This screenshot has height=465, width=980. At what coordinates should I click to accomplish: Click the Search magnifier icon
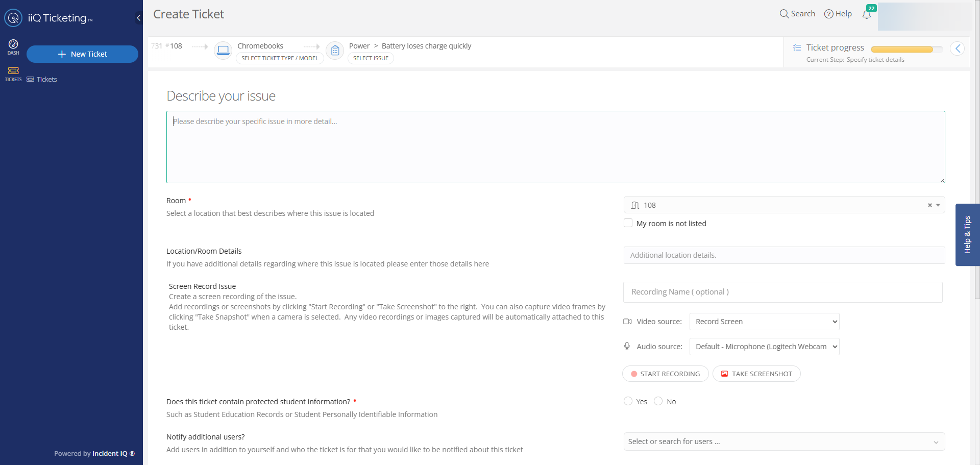click(784, 14)
